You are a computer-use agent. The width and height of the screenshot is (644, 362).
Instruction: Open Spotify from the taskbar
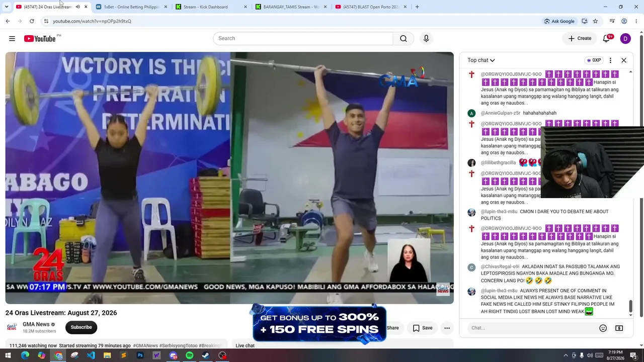189,355
